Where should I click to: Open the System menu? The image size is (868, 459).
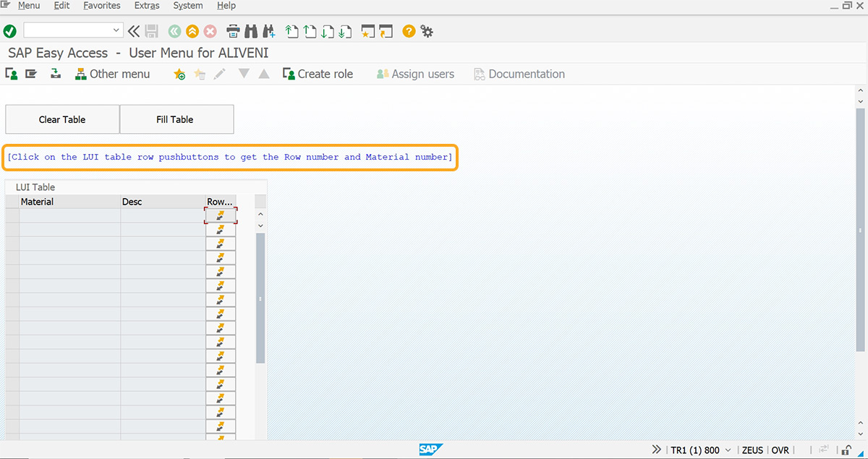[188, 5]
